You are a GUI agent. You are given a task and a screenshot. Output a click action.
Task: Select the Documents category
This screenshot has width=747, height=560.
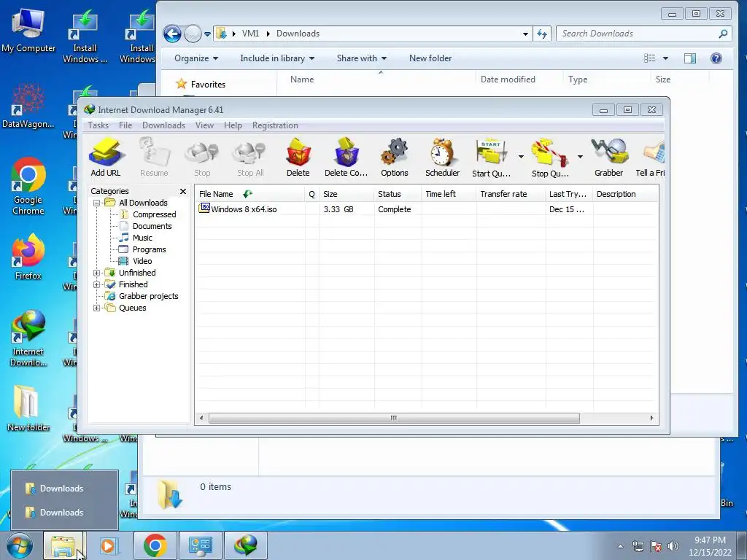pyautogui.click(x=152, y=226)
